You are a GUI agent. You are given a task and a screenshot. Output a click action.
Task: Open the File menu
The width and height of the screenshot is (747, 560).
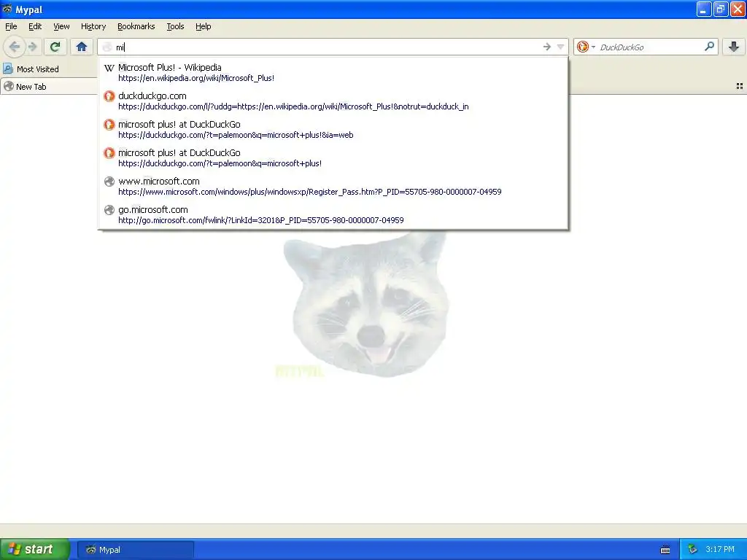click(11, 26)
